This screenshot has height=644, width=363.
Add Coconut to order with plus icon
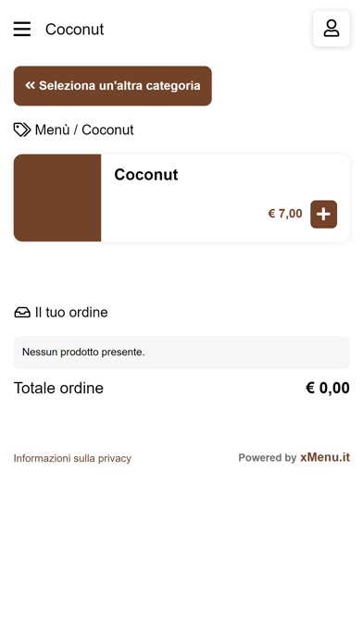pos(323,214)
